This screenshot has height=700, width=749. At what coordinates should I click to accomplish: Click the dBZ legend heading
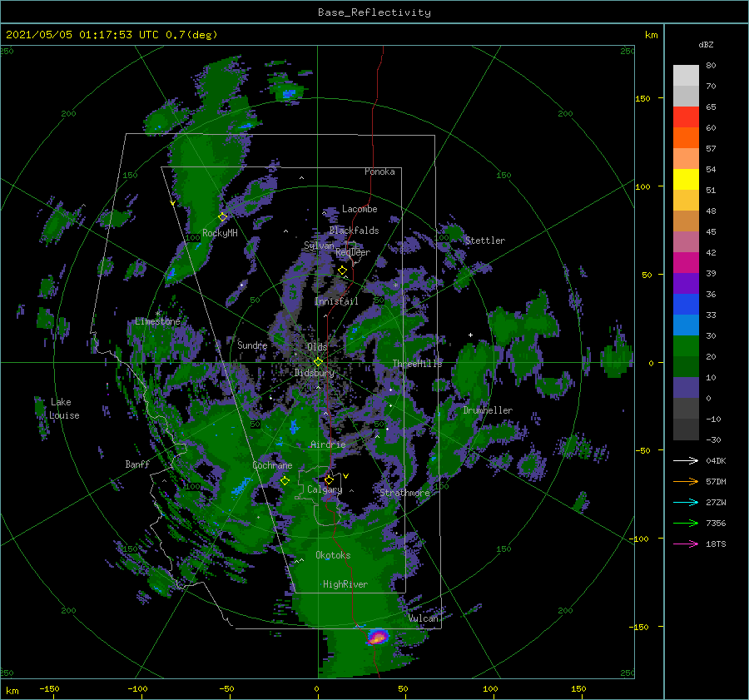point(706,44)
